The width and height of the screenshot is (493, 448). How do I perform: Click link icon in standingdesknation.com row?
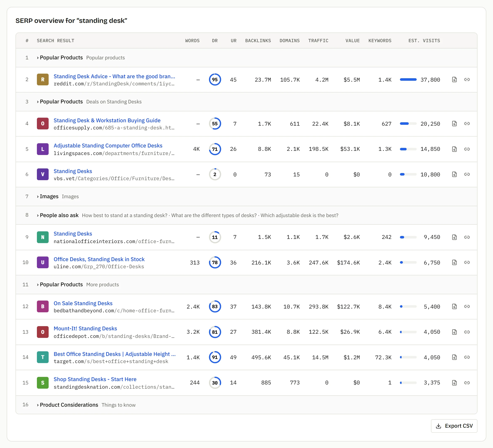(467, 383)
